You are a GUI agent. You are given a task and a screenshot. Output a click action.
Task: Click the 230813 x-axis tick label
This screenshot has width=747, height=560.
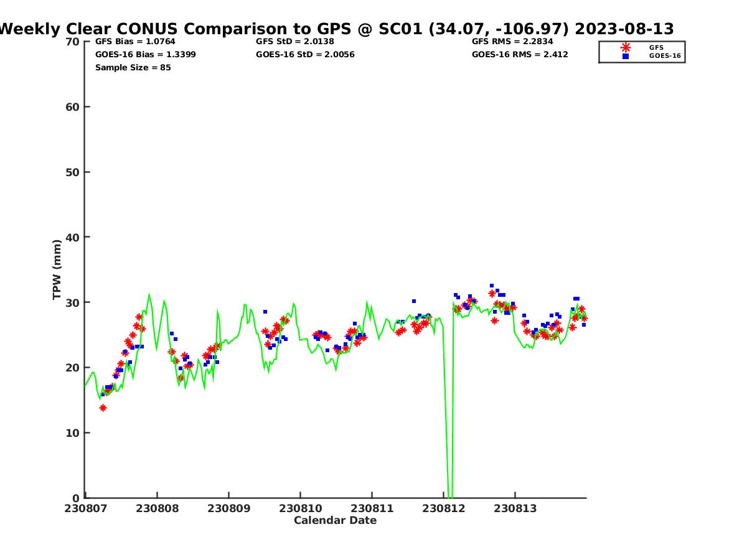click(515, 508)
